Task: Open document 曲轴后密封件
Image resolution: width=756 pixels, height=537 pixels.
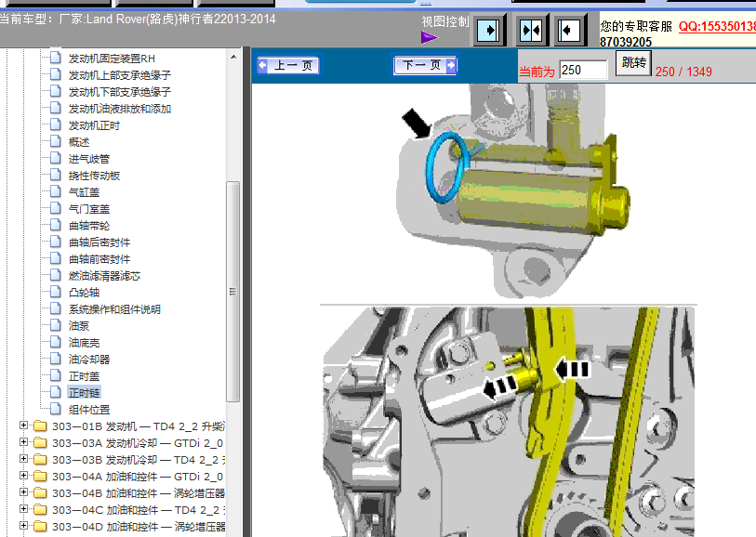Action: [x=99, y=242]
